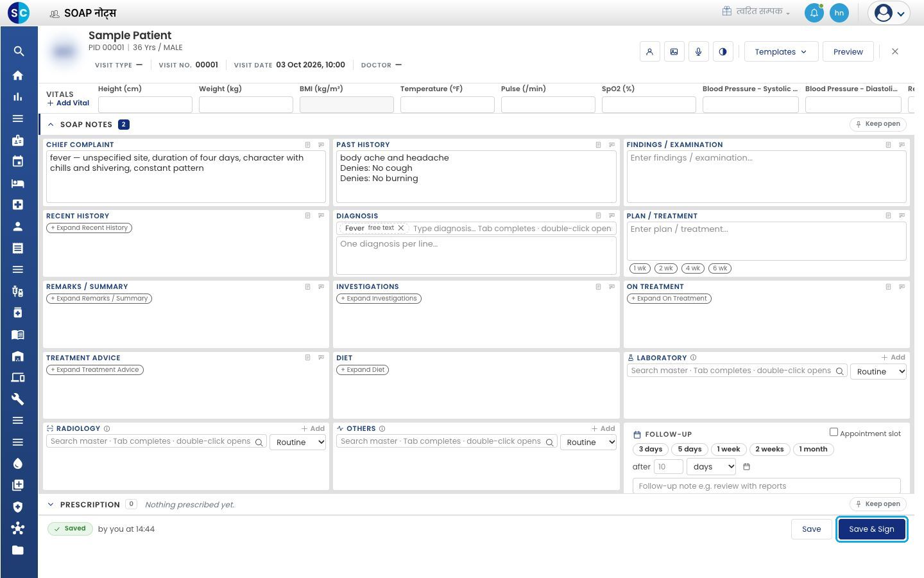Click the notification bell icon
The image size is (924, 578).
point(814,13)
